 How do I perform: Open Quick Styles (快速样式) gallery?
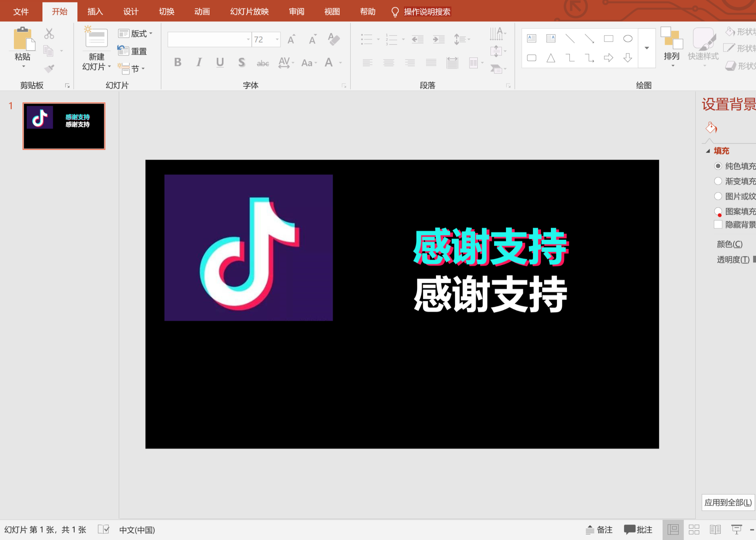tap(703, 47)
